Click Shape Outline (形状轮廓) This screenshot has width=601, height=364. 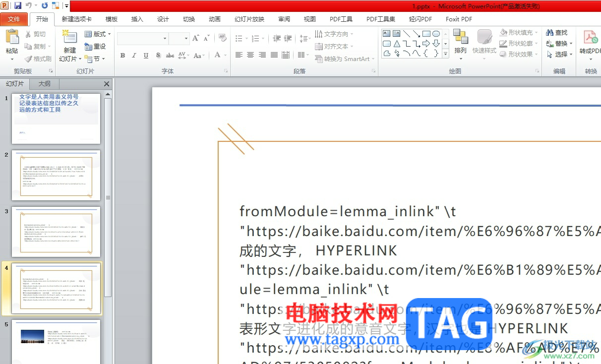click(519, 43)
